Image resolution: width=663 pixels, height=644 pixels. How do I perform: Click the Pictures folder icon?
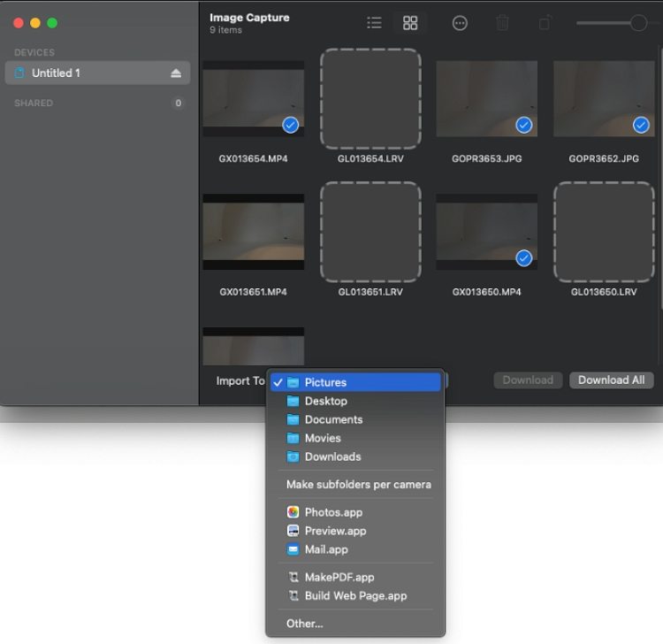click(x=293, y=382)
